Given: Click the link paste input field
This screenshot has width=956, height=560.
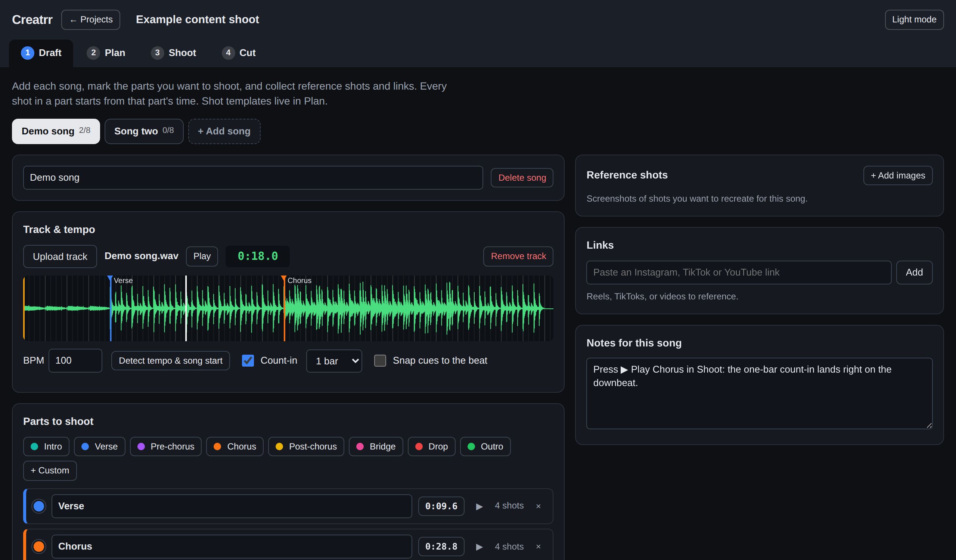Looking at the screenshot, I should coord(739,273).
